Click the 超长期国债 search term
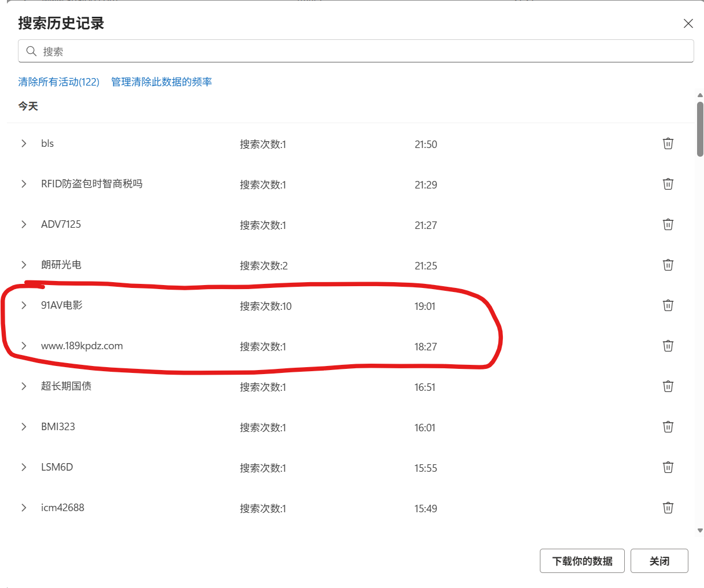This screenshot has height=588, width=704. pyautogui.click(x=66, y=386)
